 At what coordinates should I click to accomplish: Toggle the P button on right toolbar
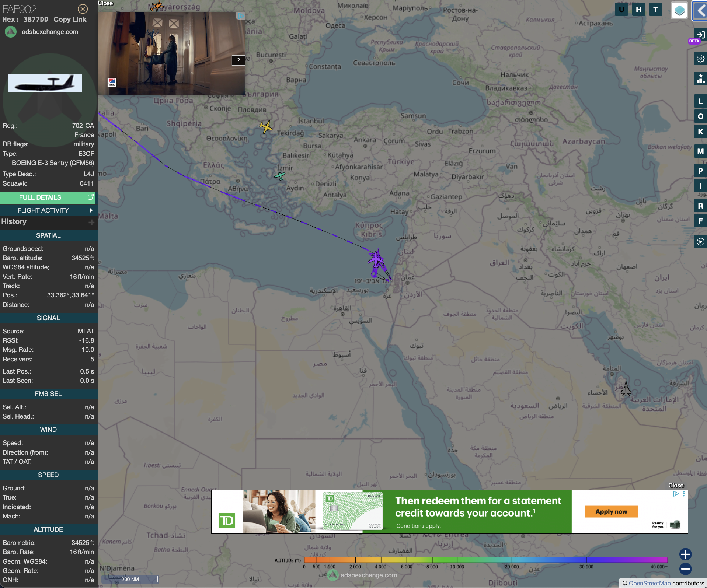coord(700,171)
